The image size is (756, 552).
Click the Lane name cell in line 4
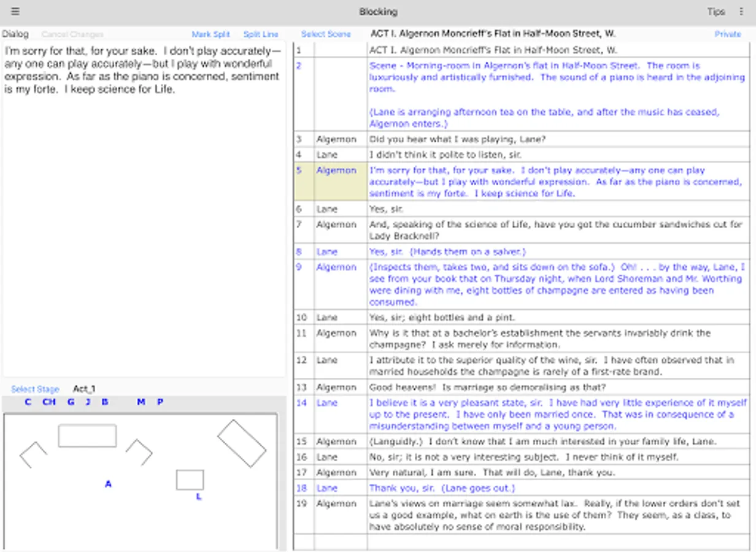click(x=341, y=155)
